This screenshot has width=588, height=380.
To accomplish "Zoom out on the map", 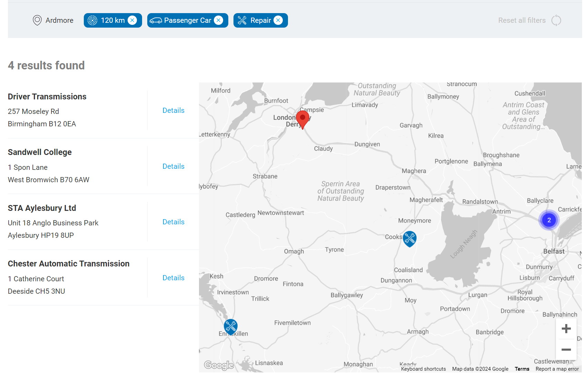I will tap(566, 350).
